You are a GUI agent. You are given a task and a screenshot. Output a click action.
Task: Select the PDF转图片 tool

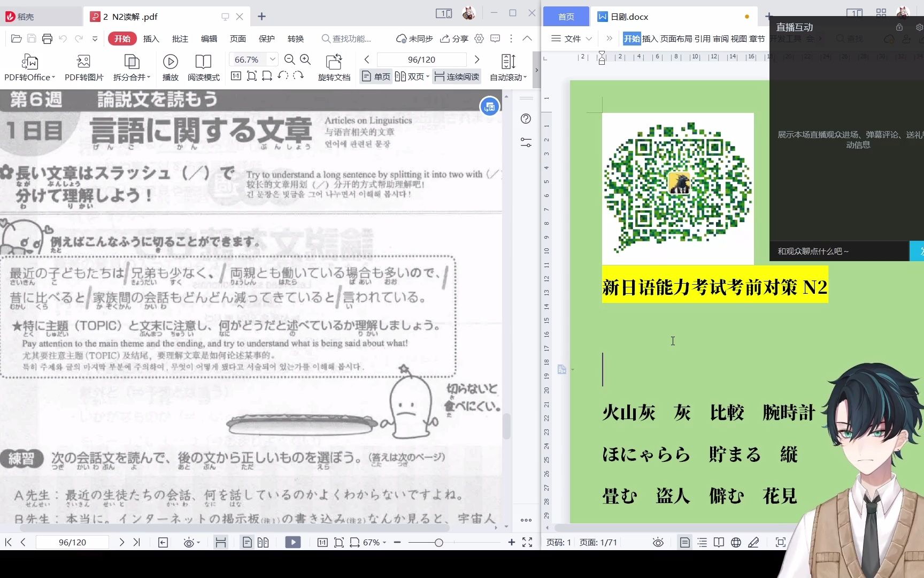click(84, 67)
